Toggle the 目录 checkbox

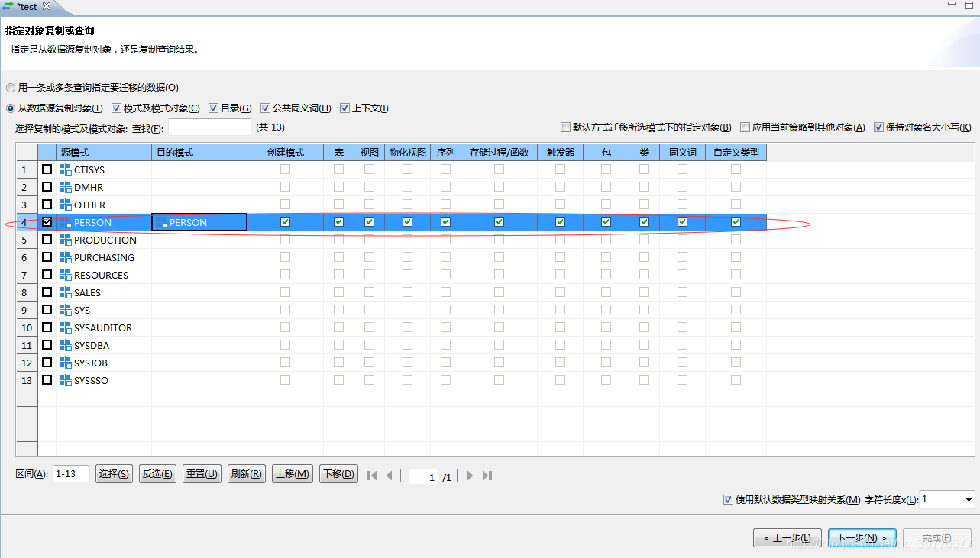pos(213,108)
